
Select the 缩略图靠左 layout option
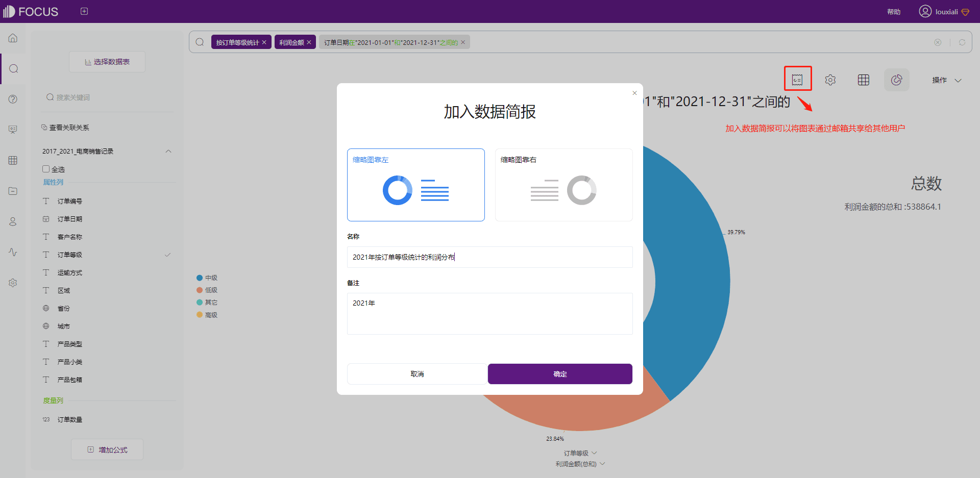click(416, 185)
